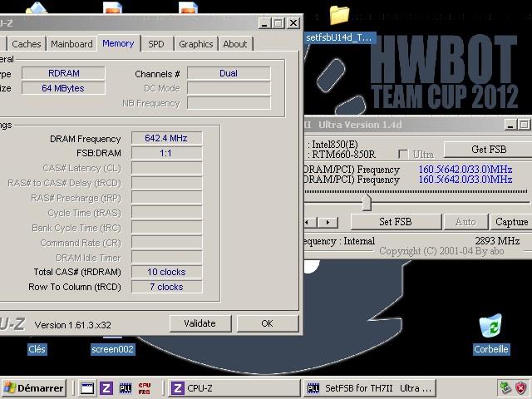Click the safely remove hardware tray icon
The width and height of the screenshot is (532, 399).
pos(505,388)
